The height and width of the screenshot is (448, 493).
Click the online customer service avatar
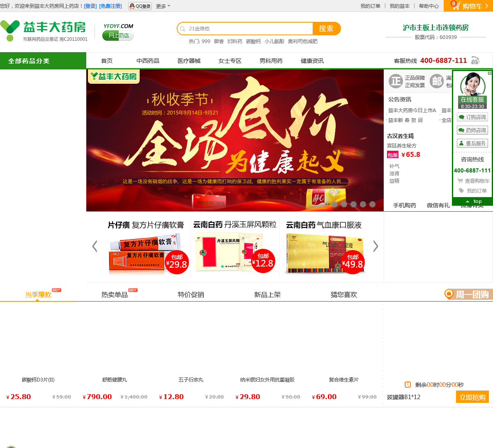472,84
